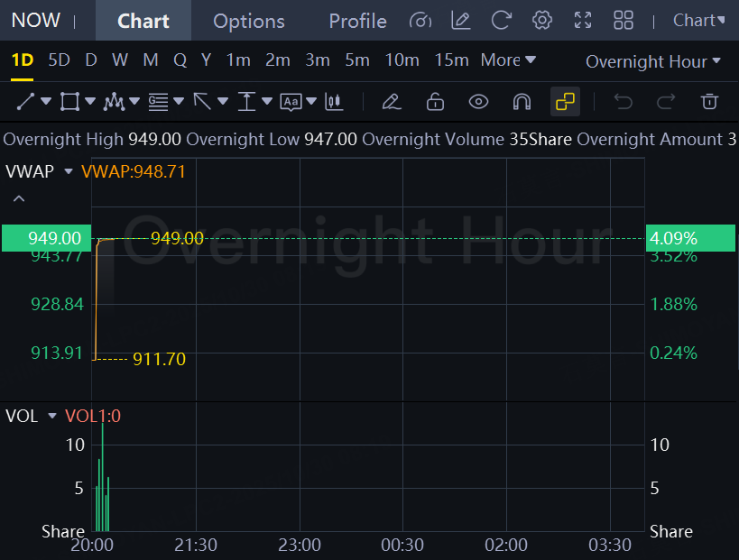
Task: Click the VWAP:948.71 value label
Action: tap(134, 171)
